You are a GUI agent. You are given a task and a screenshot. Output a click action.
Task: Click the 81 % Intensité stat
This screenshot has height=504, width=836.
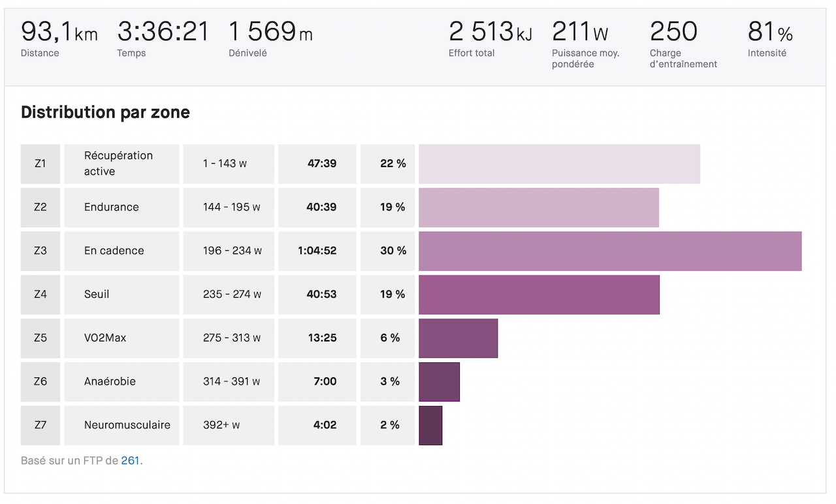click(769, 38)
